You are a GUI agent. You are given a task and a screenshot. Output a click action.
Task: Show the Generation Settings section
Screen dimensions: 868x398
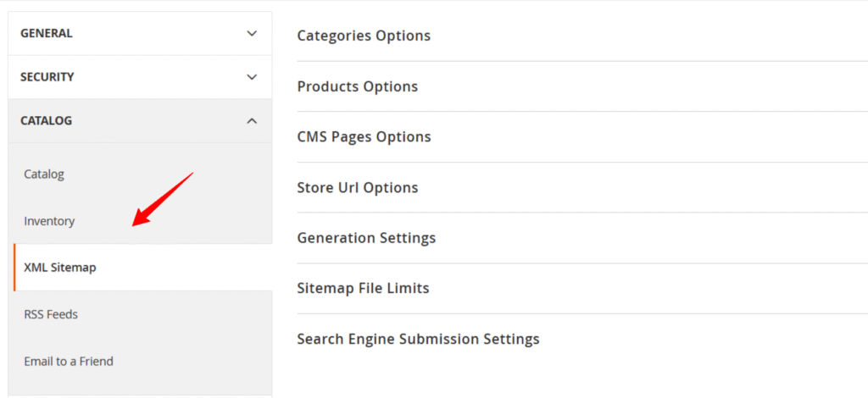[x=366, y=238]
